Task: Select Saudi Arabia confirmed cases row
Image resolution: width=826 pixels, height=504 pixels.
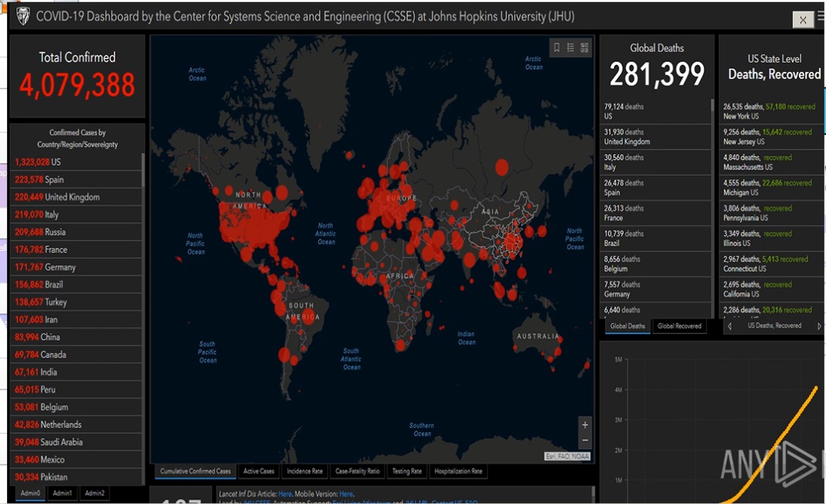Action: (76, 442)
